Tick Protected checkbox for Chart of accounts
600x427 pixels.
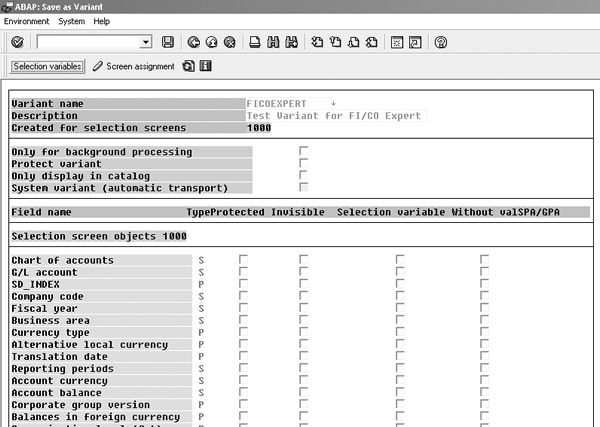coord(242,260)
